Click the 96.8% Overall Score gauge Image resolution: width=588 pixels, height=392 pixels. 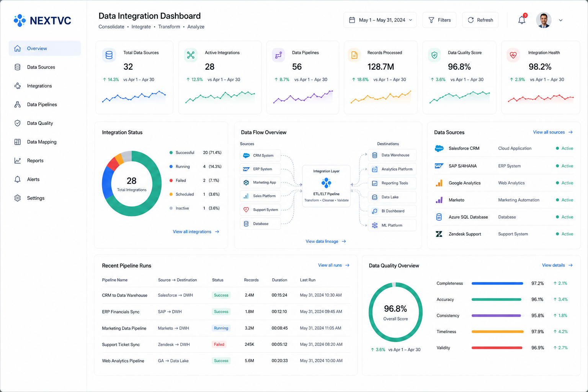click(x=395, y=312)
